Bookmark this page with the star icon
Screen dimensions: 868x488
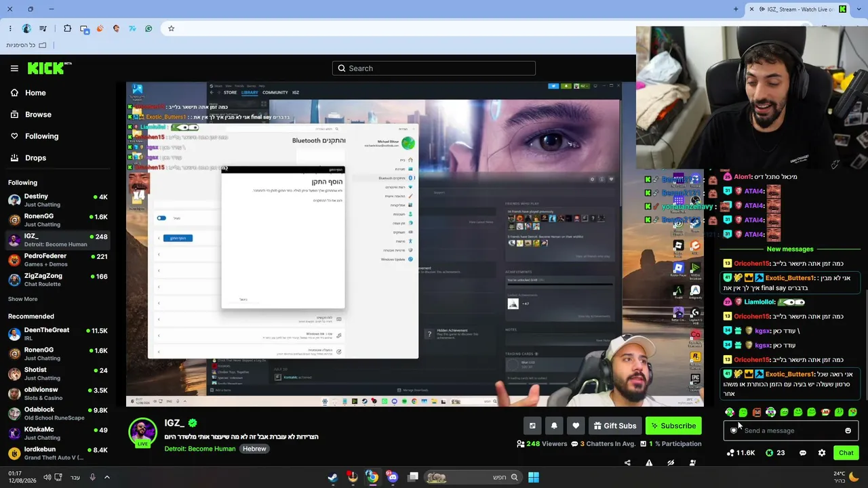[x=171, y=28]
